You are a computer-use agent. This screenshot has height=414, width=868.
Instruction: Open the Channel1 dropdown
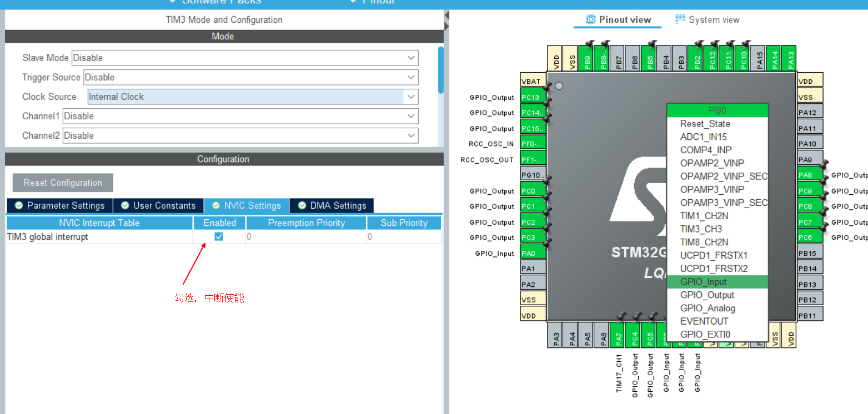(x=240, y=116)
